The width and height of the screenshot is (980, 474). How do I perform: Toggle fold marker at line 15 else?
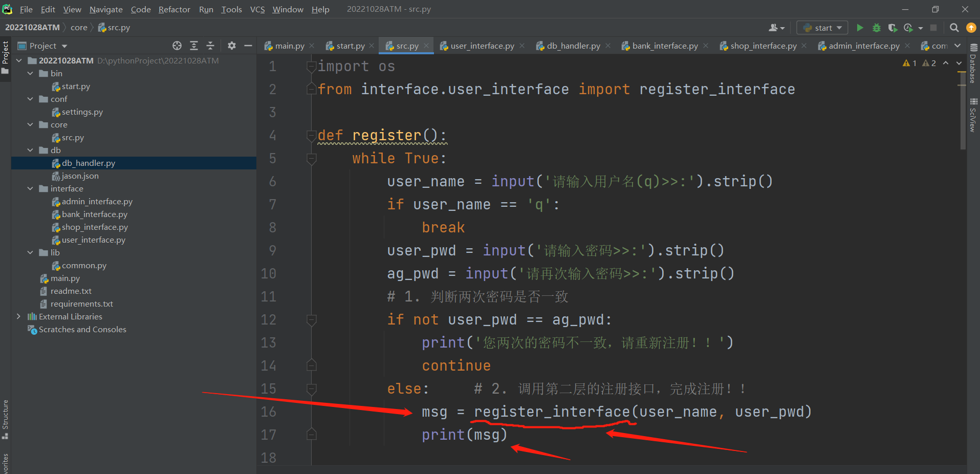point(311,389)
